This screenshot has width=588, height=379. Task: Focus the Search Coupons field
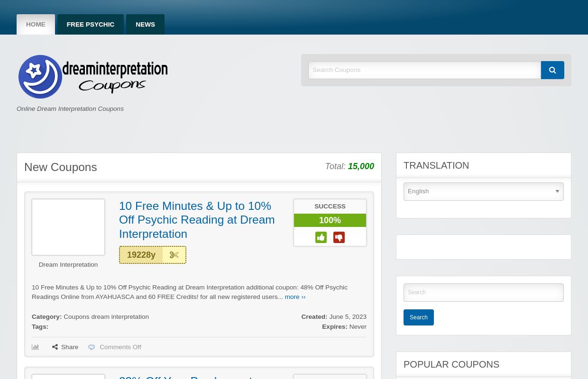click(x=424, y=70)
